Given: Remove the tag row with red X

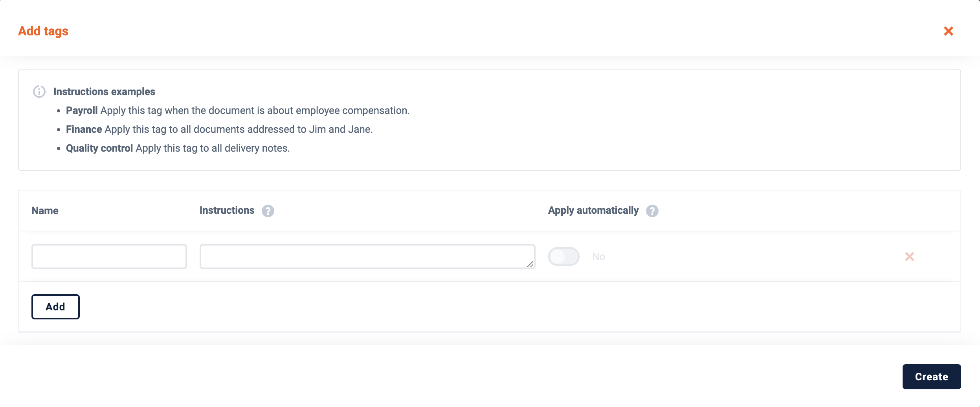Looking at the screenshot, I should click(910, 257).
